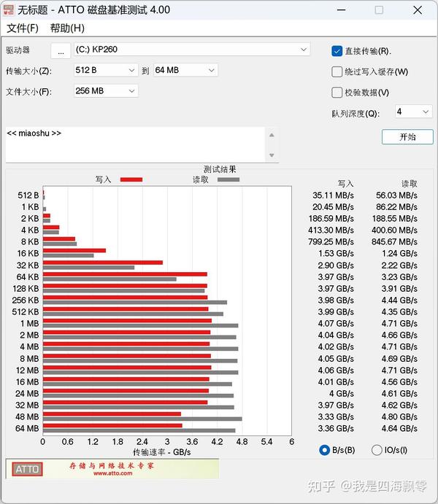Enable 绕过写入缓存(W) checkbox
Image resolution: width=438 pixels, height=504 pixels.
click(337, 71)
